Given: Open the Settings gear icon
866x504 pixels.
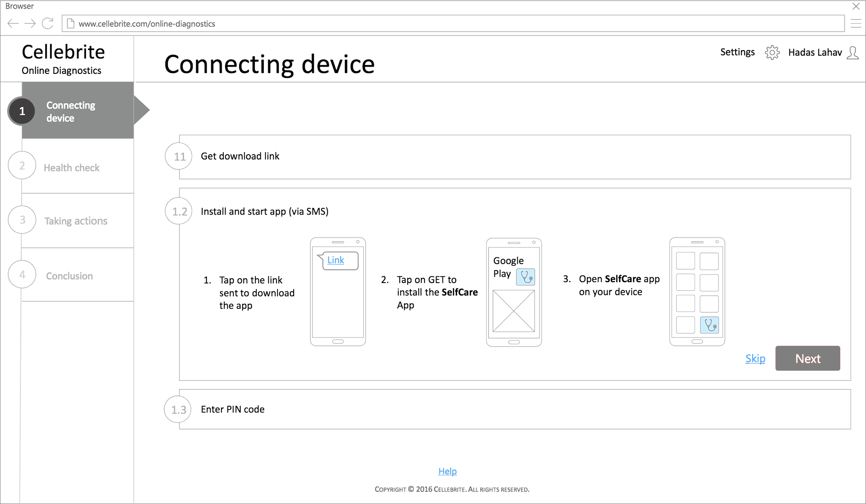Looking at the screenshot, I should click(772, 52).
